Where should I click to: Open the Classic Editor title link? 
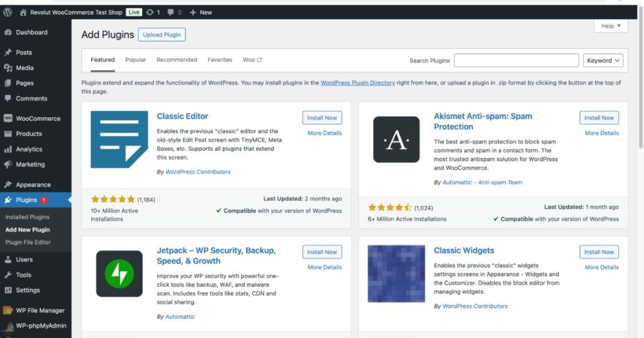pyautogui.click(x=182, y=116)
